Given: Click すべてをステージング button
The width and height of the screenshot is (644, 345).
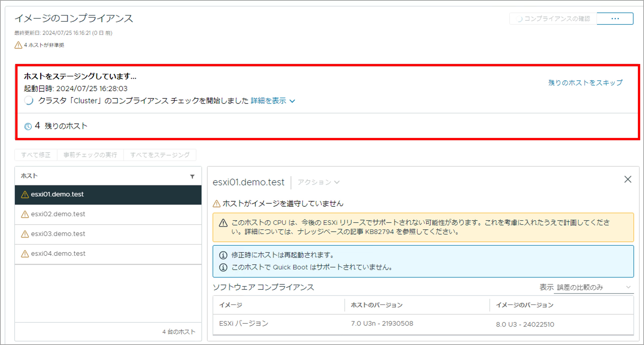Looking at the screenshot, I should click(160, 155).
